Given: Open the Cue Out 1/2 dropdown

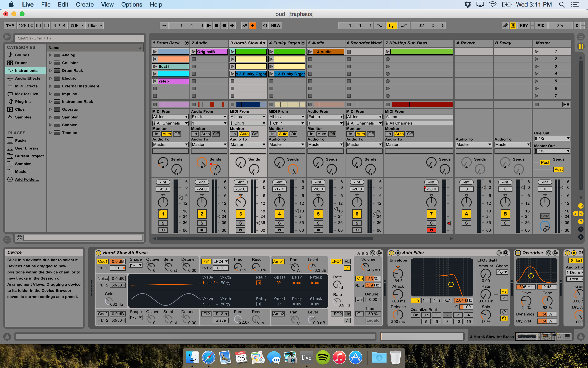Looking at the screenshot, I should pos(552,138).
